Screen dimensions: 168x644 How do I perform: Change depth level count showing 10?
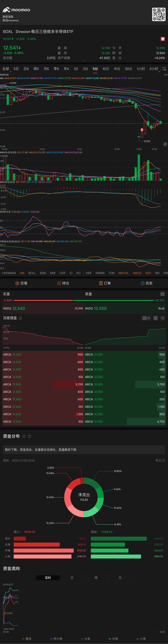coord(162,318)
